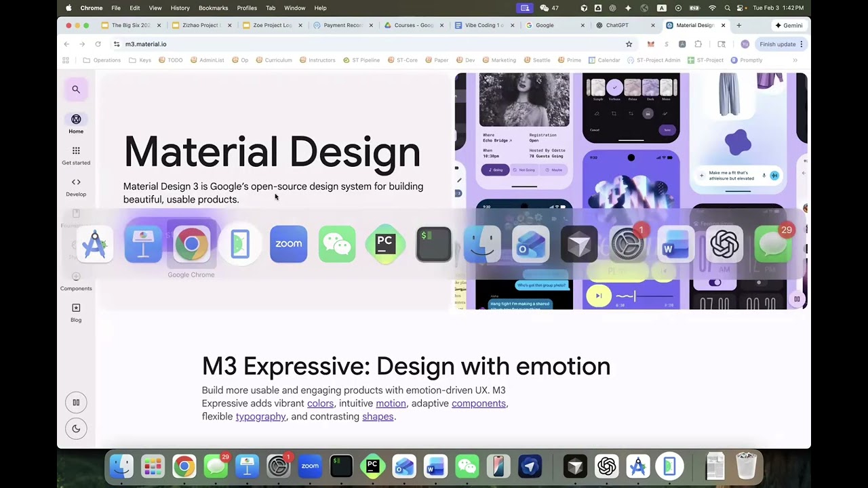Open the Blog section in sidebar

[x=76, y=312]
